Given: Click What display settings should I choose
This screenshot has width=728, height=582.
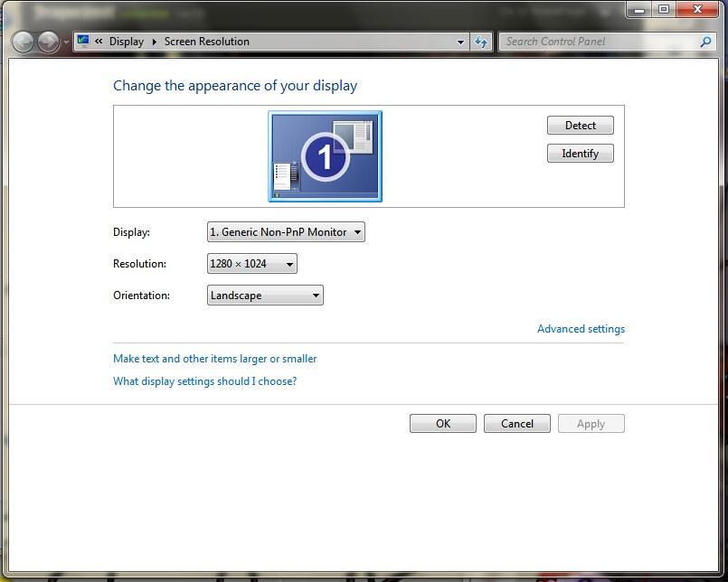Looking at the screenshot, I should tap(204, 381).
